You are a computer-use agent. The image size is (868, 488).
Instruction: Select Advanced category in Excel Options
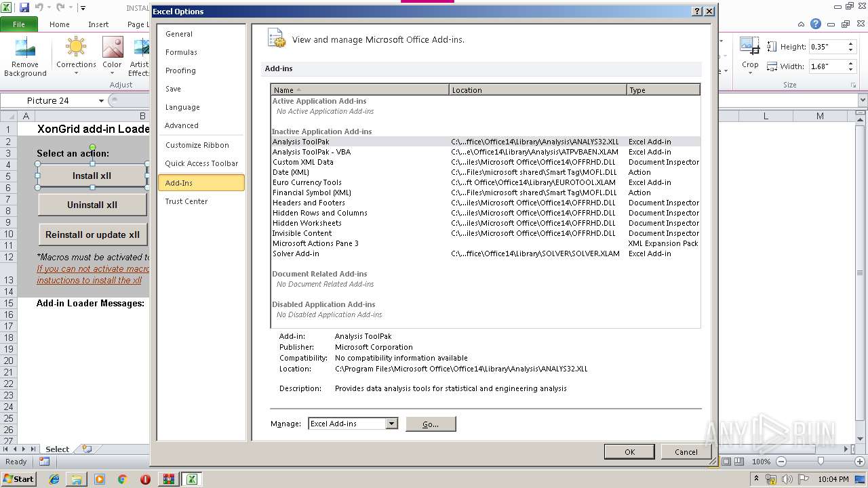pyautogui.click(x=201, y=125)
